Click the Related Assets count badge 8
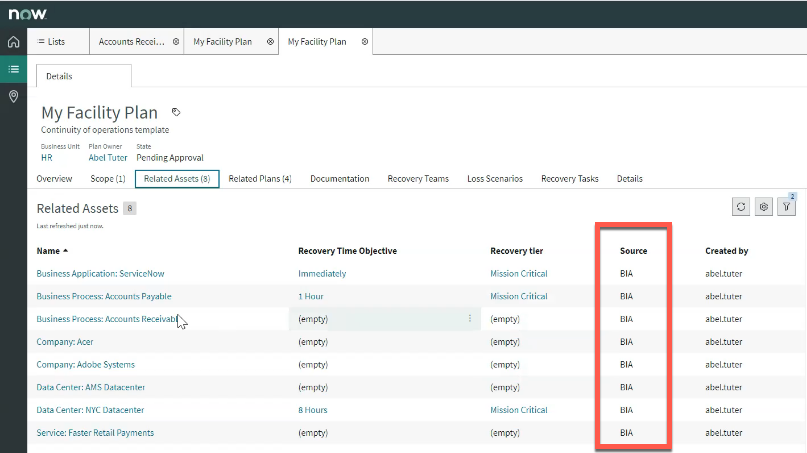Screen dimensions: 807x453 pyautogui.click(x=130, y=208)
